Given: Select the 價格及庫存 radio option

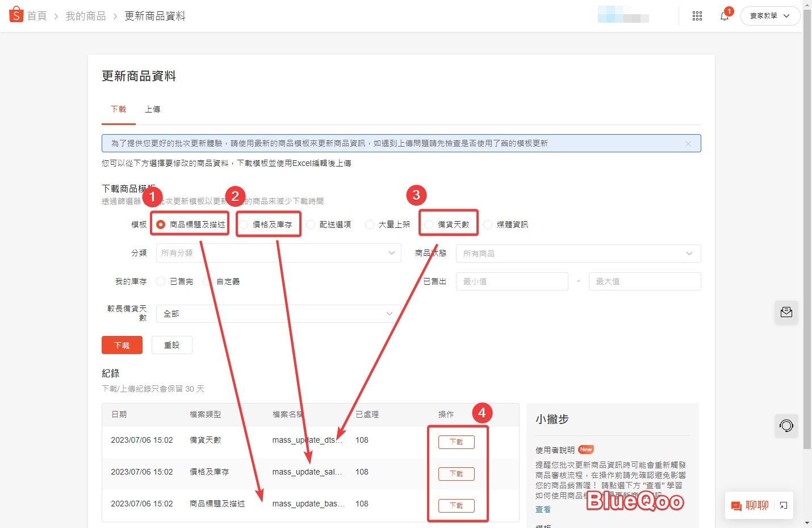Looking at the screenshot, I should (x=244, y=224).
